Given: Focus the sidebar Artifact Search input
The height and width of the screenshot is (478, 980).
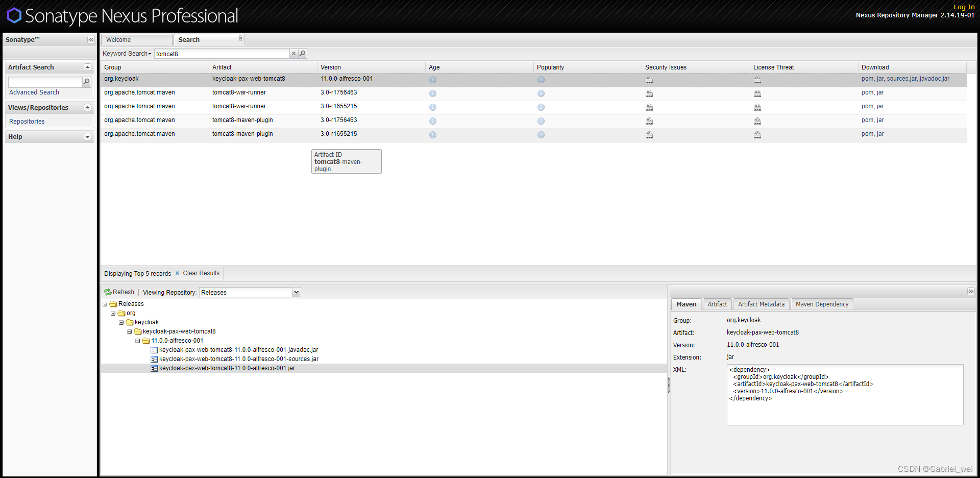Looking at the screenshot, I should tap(45, 82).
